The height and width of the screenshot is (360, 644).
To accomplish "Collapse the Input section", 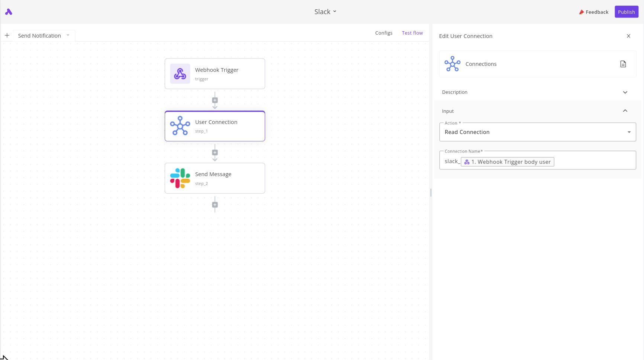I will (625, 111).
